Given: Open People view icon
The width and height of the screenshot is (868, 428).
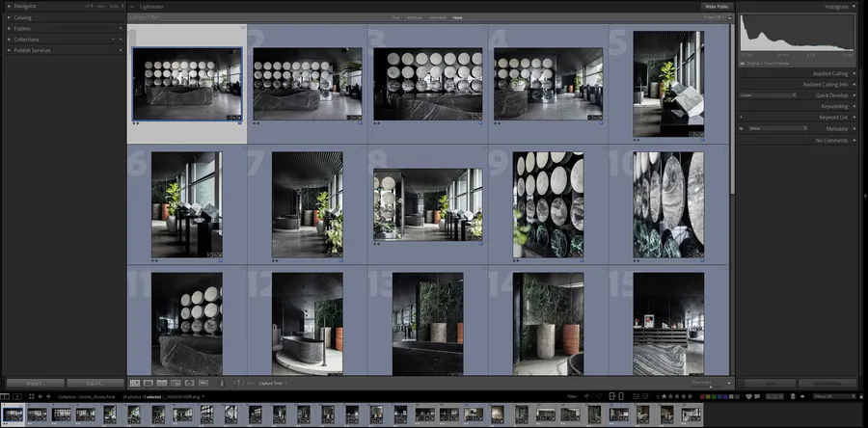Looking at the screenshot, I should pyautogui.click(x=189, y=383).
